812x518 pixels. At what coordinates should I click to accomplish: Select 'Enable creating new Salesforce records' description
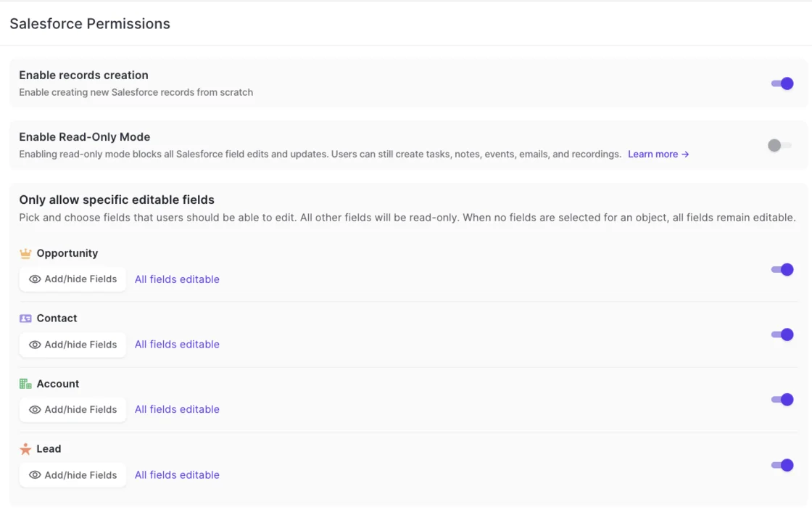tap(136, 92)
